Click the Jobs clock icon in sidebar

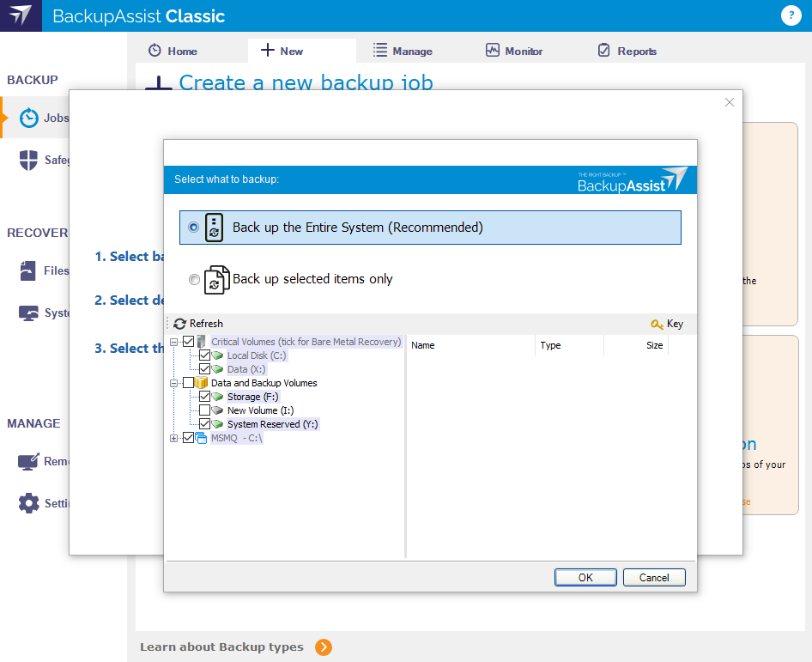pyautogui.click(x=29, y=118)
